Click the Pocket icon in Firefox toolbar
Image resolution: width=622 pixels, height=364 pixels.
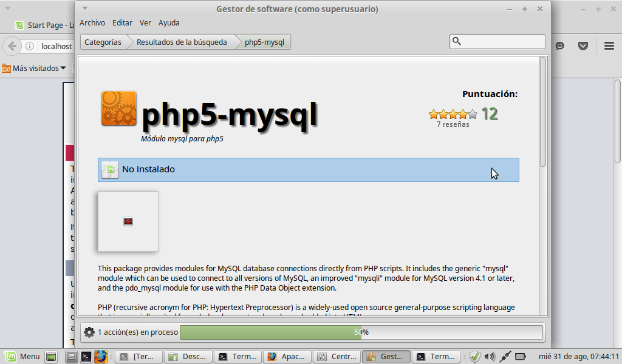click(x=583, y=45)
